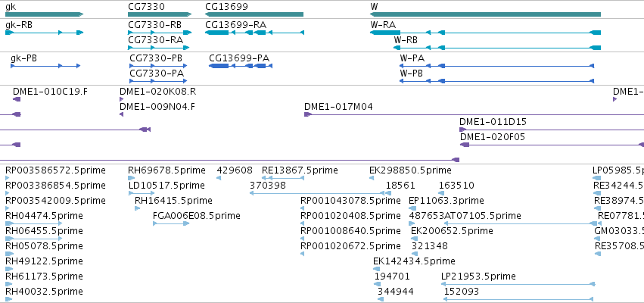Image resolution: width=644 pixels, height=303 pixels.
Task: Click the CG7330-PA protein label
Action: pyautogui.click(x=157, y=73)
